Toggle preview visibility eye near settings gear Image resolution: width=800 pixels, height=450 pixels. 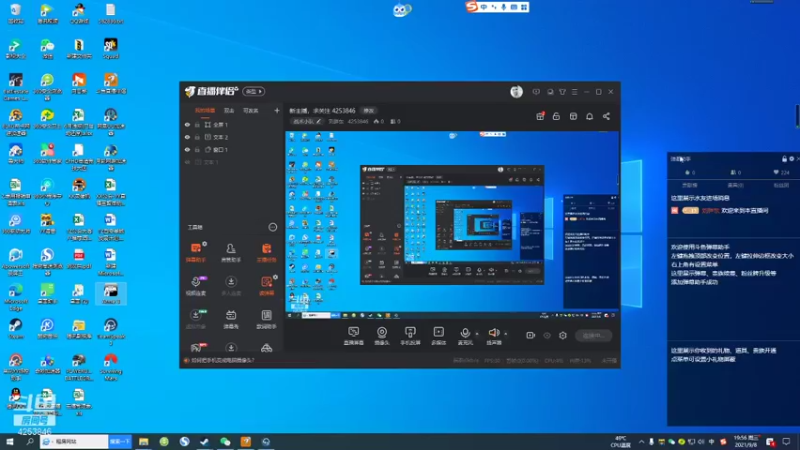547,335
